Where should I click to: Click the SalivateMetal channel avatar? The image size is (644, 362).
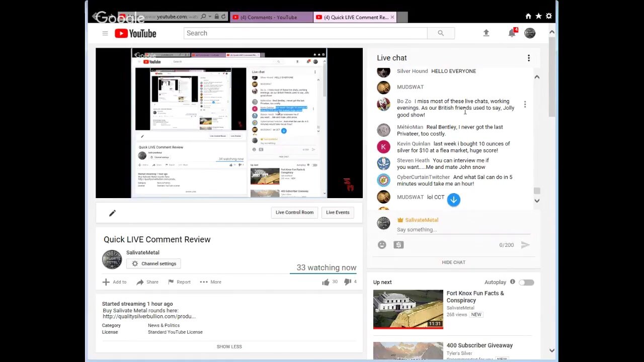112,259
